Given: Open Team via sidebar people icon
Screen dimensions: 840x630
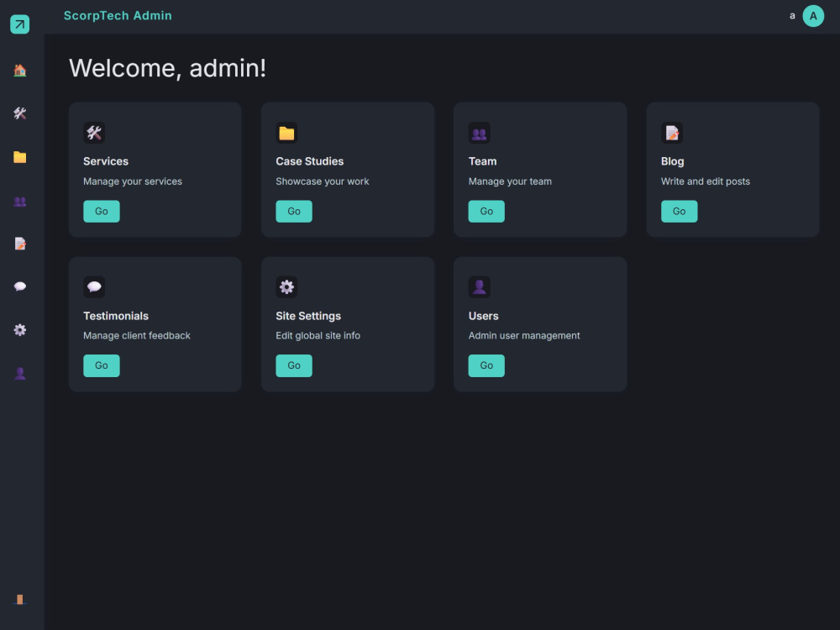Looking at the screenshot, I should click(20, 202).
